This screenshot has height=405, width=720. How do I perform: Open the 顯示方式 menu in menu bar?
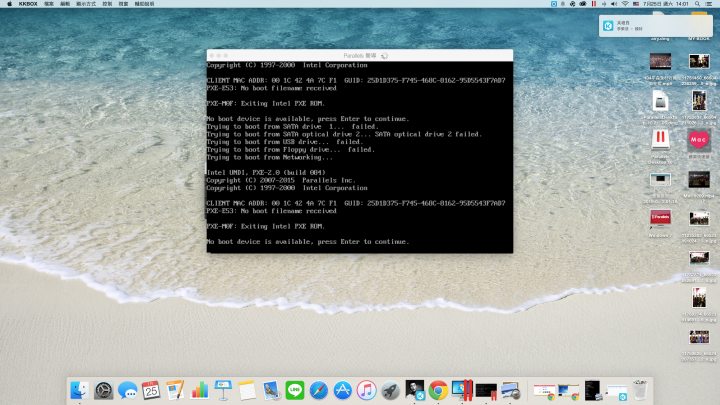pyautogui.click(x=86, y=4)
